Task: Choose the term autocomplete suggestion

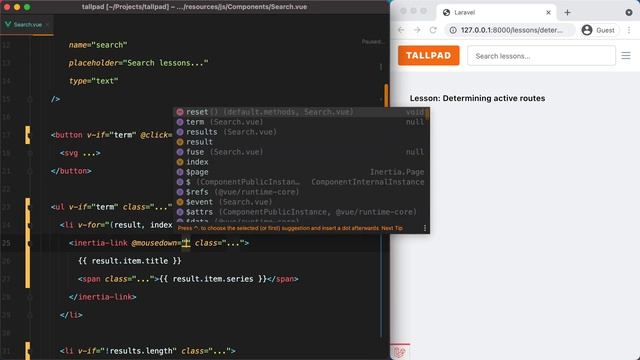Action: [x=302, y=122]
